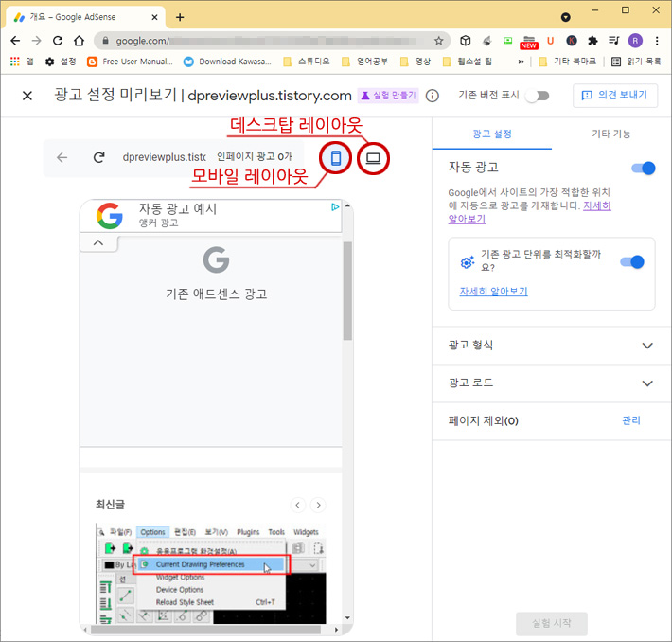This screenshot has height=642, width=672.
Task: Click the NEW badge extension icon
Action: tap(529, 43)
